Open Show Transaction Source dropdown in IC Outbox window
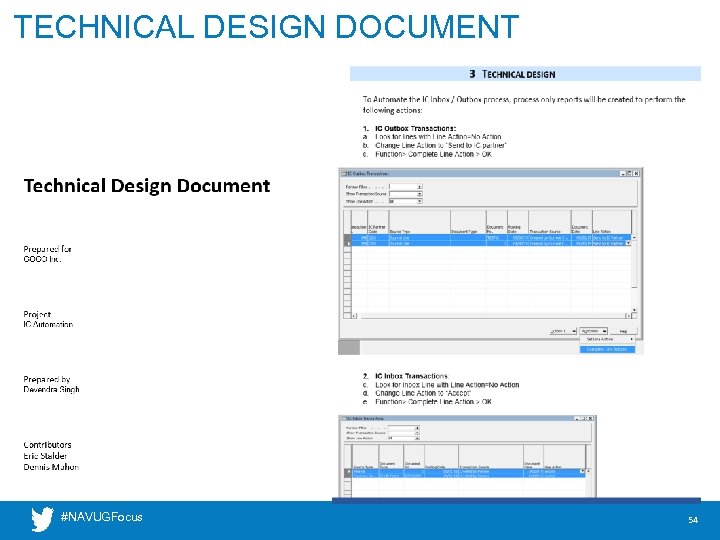 [x=420, y=194]
